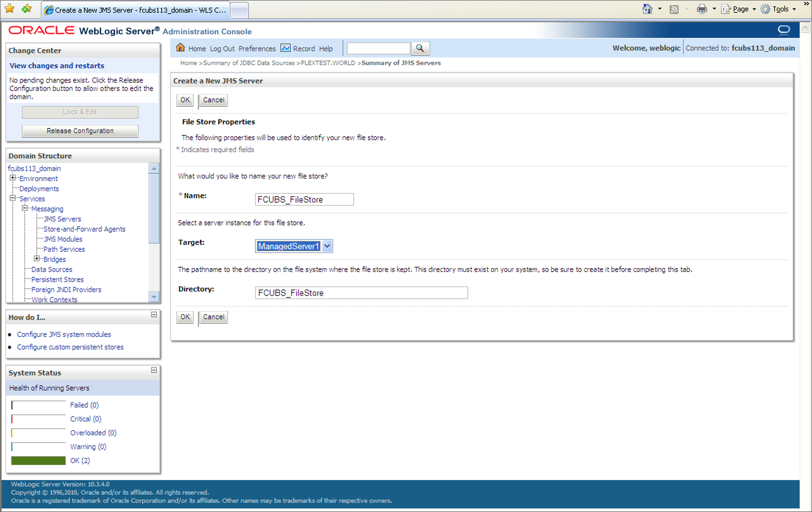Click the Release Configuration button
The height and width of the screenshot is (512, 812).
coord(80,131)
